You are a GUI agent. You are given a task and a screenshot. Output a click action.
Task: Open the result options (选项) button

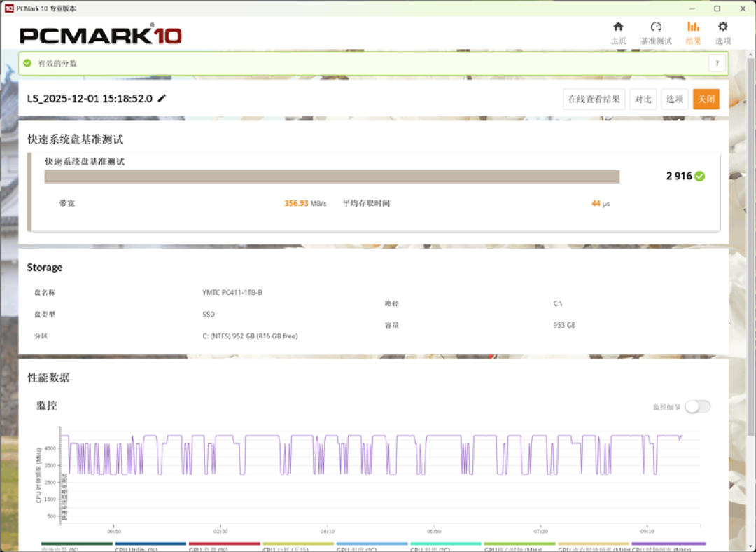pyautogui.click(x=675, y=99)
